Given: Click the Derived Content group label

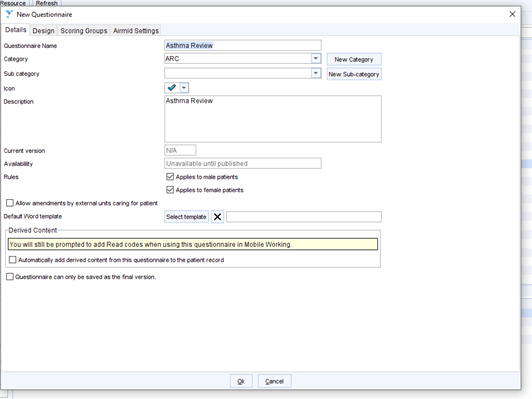Looking at the screenshot, I should pyautogui.click(x=33, y=230).
